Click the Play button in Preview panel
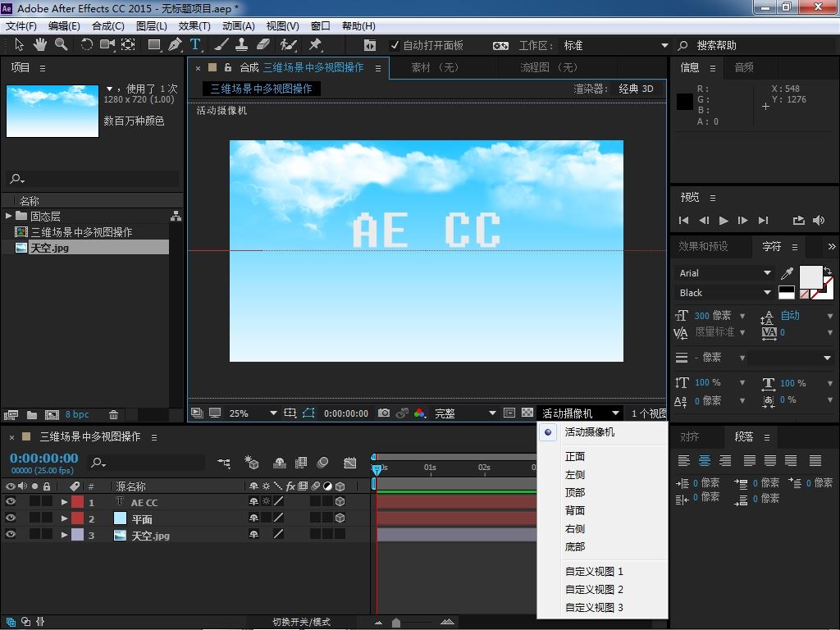The image size is (840, 630). pyautogui.click(x=724, y=220)
